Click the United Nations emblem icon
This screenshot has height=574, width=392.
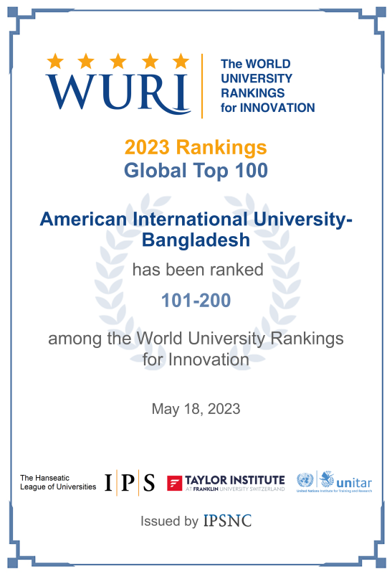coord(305,480)
